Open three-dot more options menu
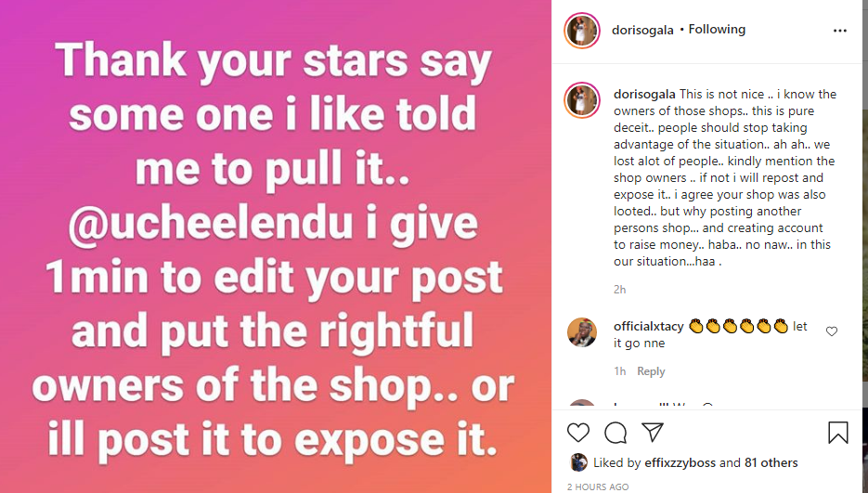This screenshot has width=868, height=493. pyautogui.click(x=840, y=30)
